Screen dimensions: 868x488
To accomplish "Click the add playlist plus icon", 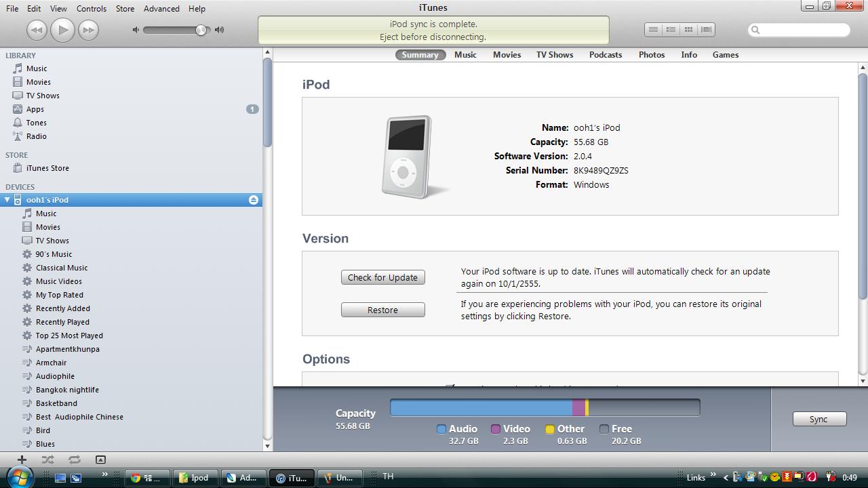I will tap(22, 460).
